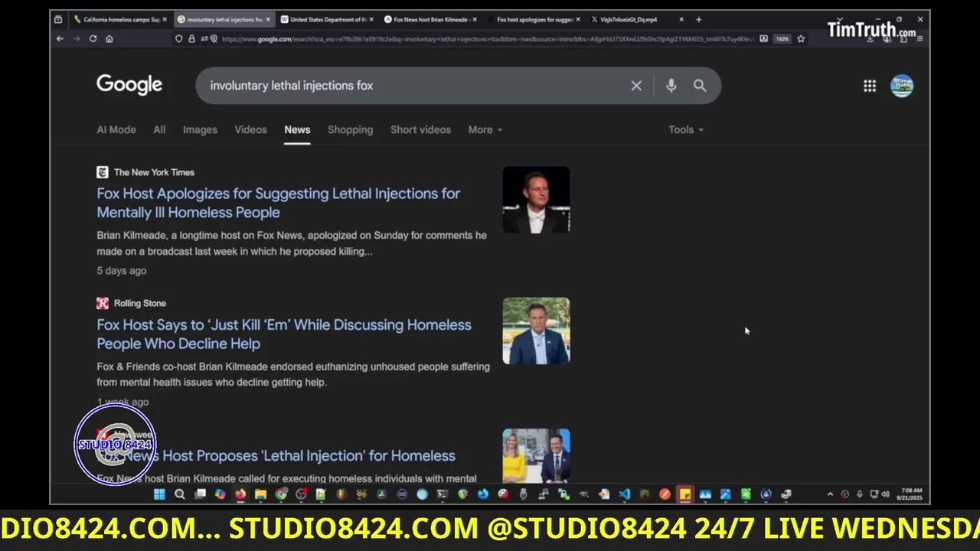Open the Windows Start menu
This screenshot has height=551, width=980.
click(159, 494)
